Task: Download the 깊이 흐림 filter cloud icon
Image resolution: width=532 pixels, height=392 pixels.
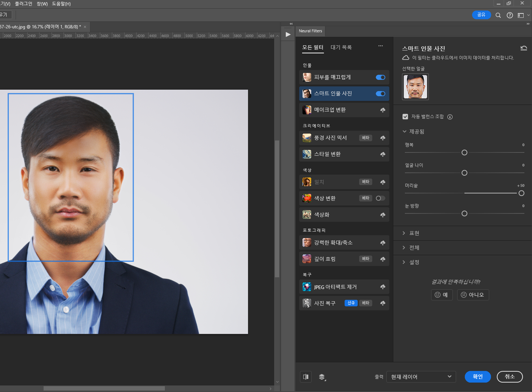Action: pyautogui.click(x=383, y=259)
